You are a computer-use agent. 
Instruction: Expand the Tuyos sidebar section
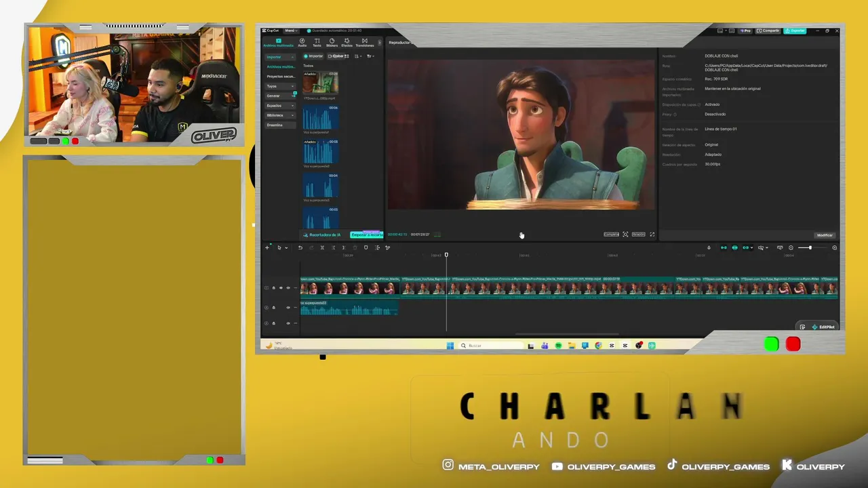[x=280, y=86]
